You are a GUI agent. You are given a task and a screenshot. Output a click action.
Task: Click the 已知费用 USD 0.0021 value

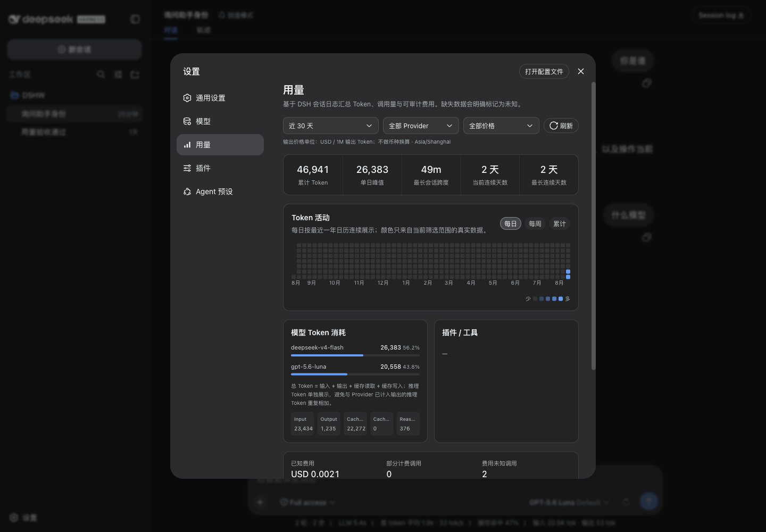pos(315,474)
